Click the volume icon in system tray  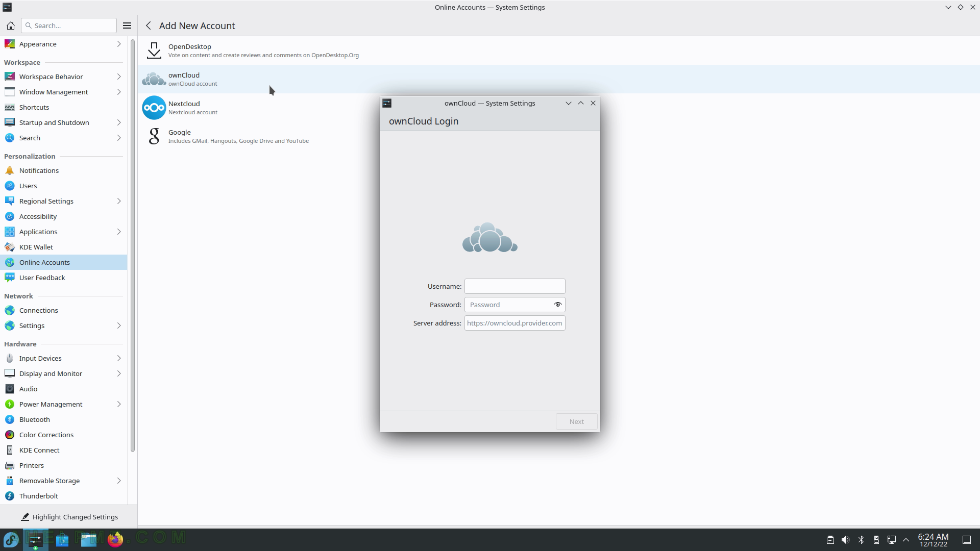[x=846, y=540]
